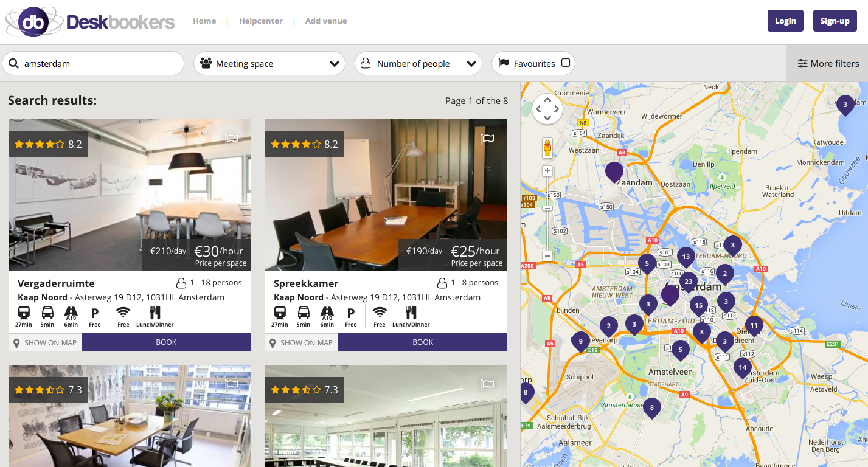Click the €30/hour price label
868x467 pixels.
tap(218, 251)
